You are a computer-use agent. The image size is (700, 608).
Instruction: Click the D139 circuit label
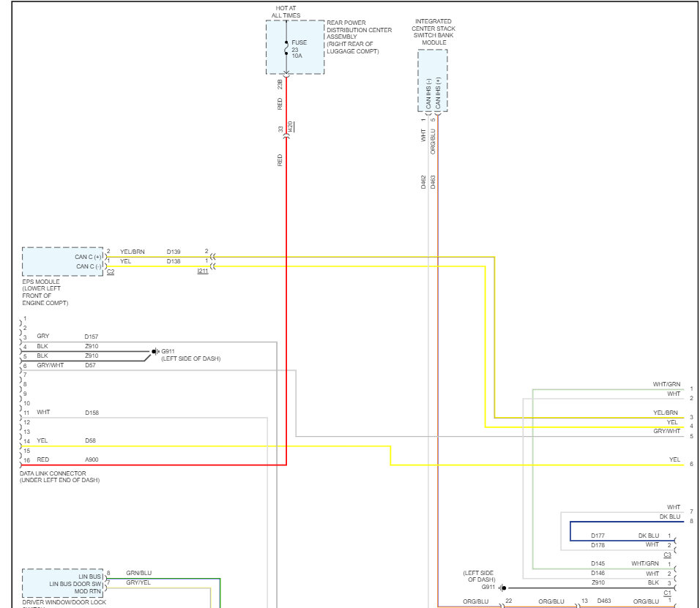pyautogui.click(x=174, y=252)
